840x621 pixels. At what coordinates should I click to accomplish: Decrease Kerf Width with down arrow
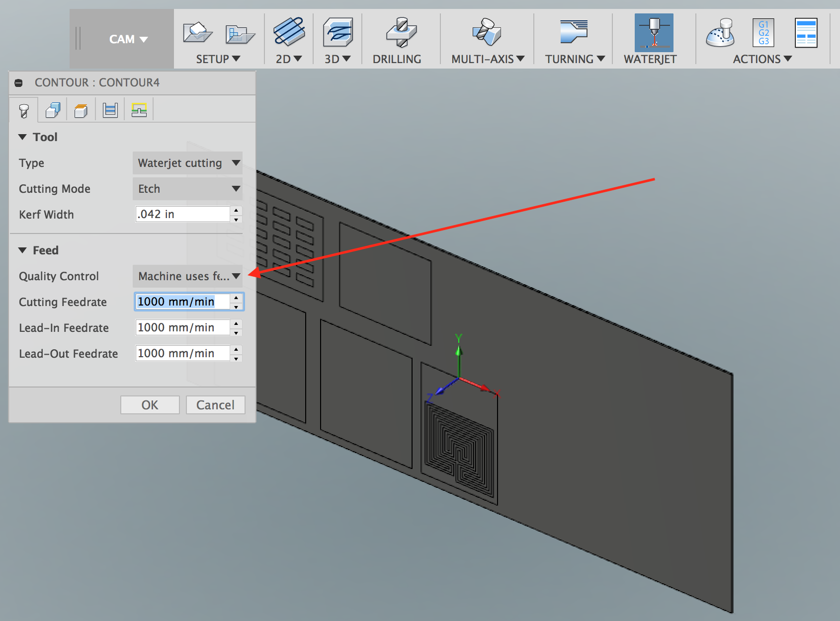[x=237, y=219]
